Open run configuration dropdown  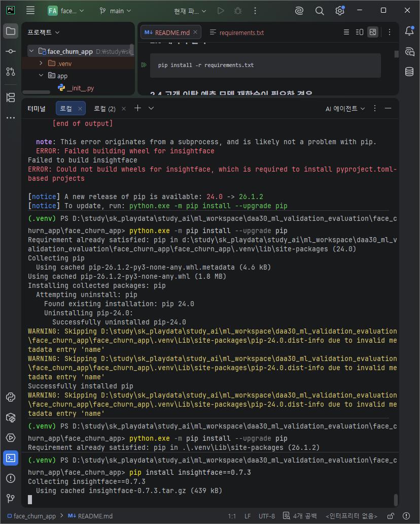190,11
